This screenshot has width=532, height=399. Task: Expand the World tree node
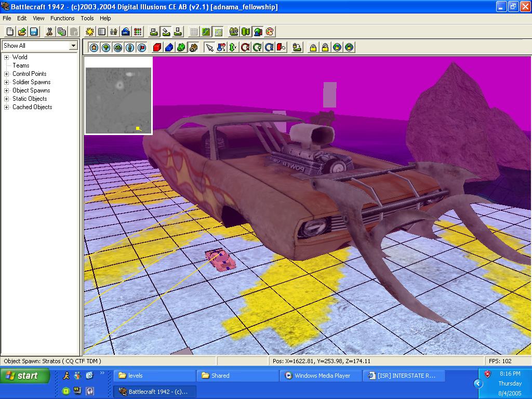[x=6, y=57]
